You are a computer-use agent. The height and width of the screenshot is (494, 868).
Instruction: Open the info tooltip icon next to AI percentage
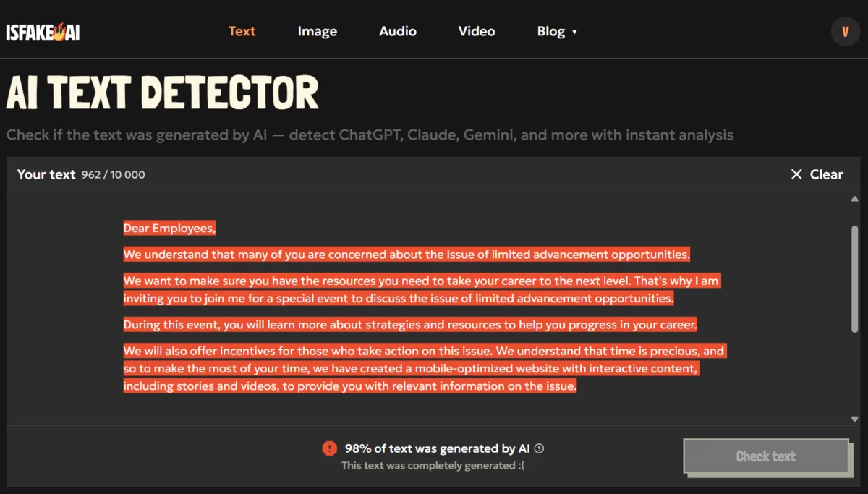pos(538,448)
